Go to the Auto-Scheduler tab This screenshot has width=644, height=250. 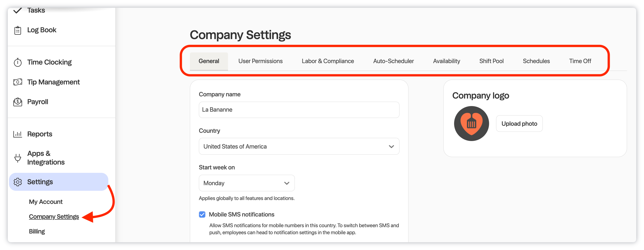(393, 61)
